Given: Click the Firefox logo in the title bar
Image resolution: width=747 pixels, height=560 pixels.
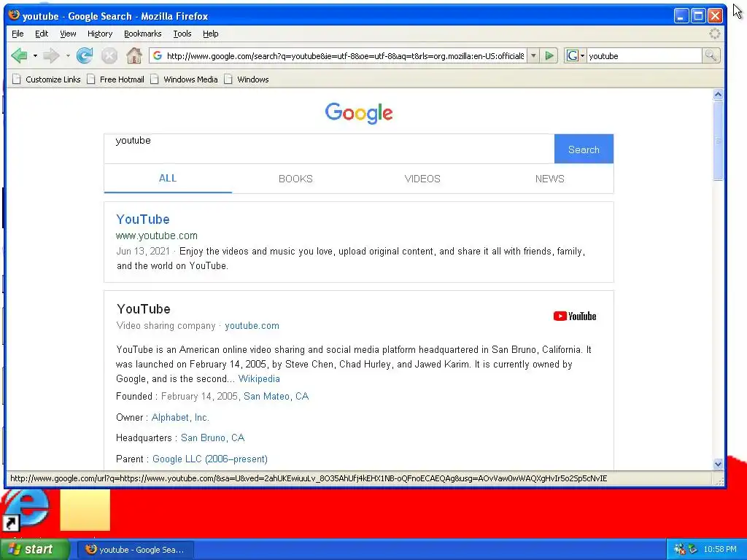Looking at the screenshot, I should (15, 15).
